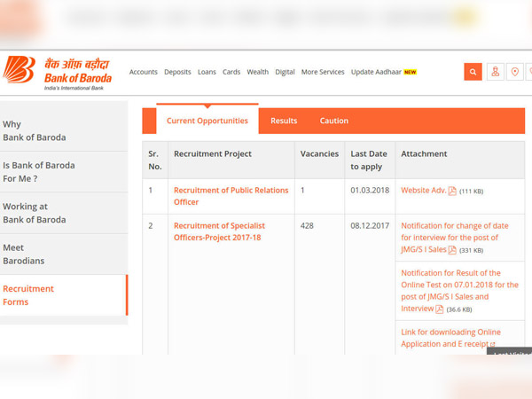Click the user login person icon
This screenshot has height=399, width=532.
[x=496, y=72]
